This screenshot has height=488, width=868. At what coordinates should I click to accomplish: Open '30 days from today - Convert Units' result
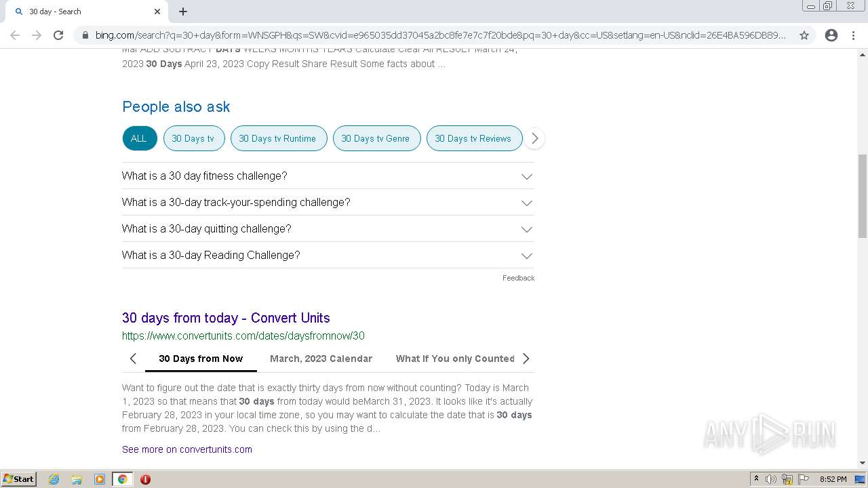coord(226,318)
